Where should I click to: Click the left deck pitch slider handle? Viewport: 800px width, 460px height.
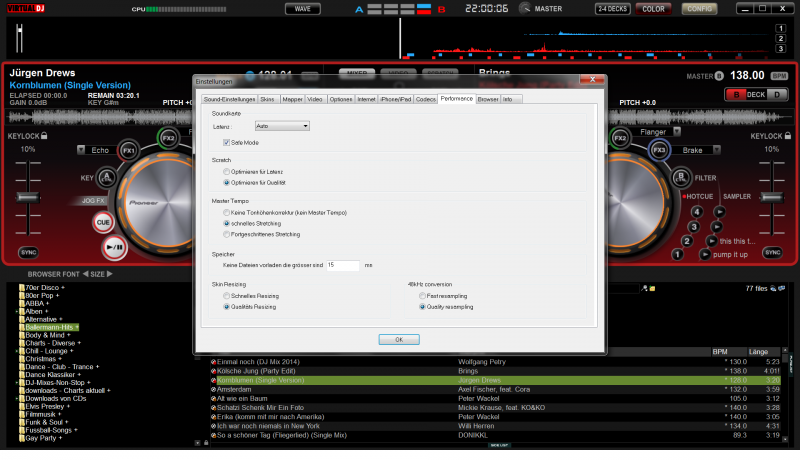pyautogui.click(x=28, y=197)
